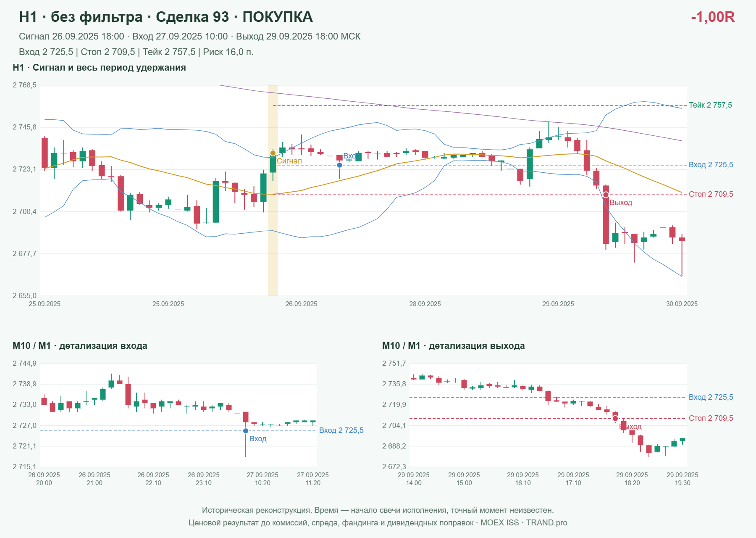Click the 26.09.2025 date axis label on H1 chart
756x538 pixels.
point(301,304)
